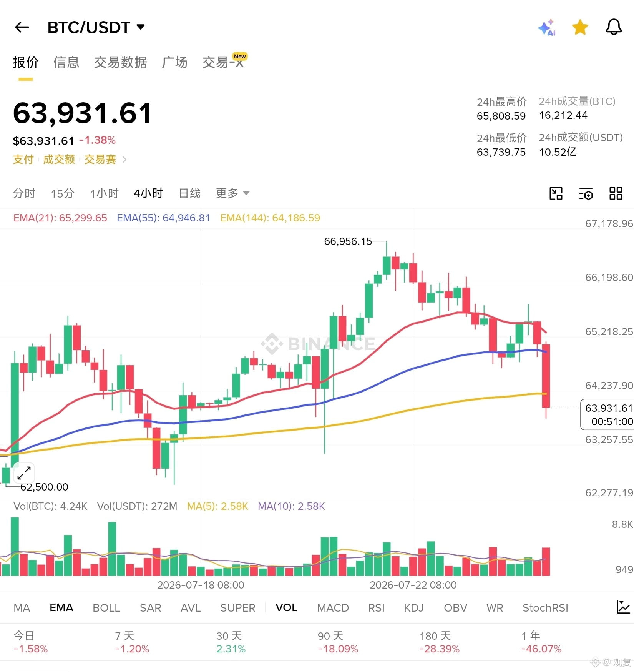The width and height of the screenshot is (634, 672).
Task: Open the four-square grid layout icon
Action: [x=616, y=193]
